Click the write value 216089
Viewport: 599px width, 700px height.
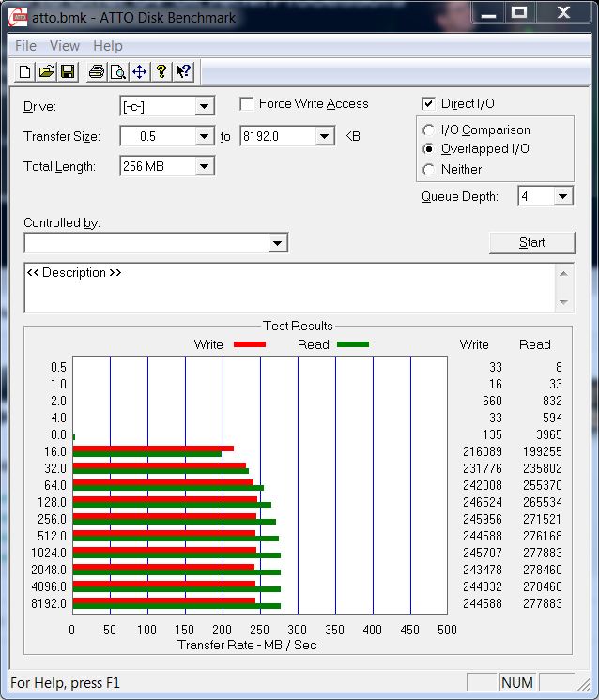click(x=483, y=451)
